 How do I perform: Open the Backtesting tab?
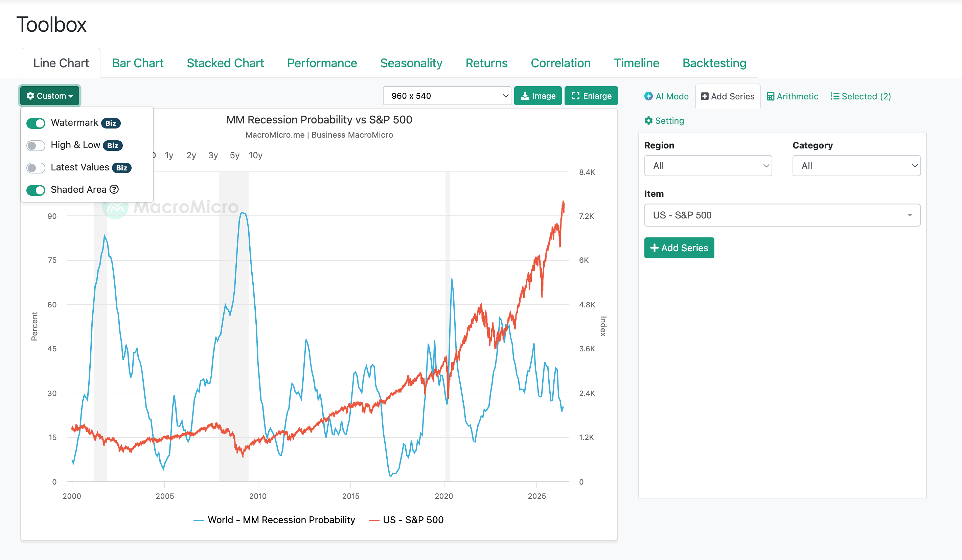714,63
